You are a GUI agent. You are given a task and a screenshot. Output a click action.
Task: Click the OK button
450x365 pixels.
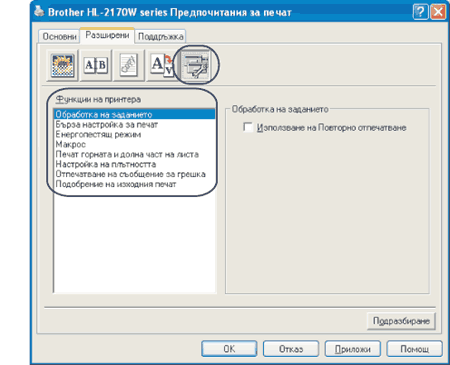click(x=229, y=349)
